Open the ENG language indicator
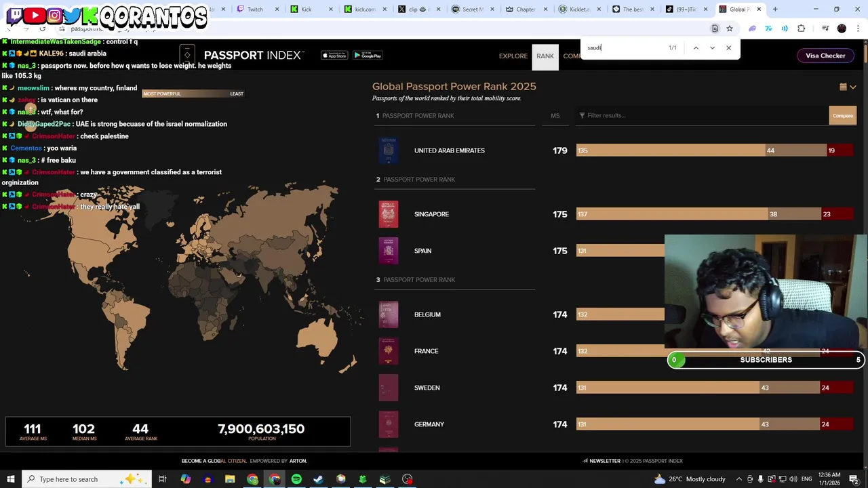This screenshot has height=488, width=868. pyautogui.click(x=806, y=479)
